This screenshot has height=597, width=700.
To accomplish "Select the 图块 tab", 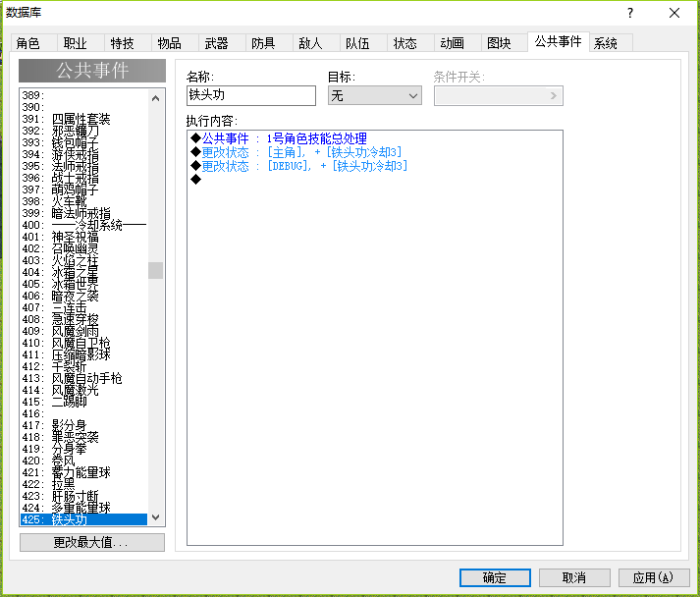I will tap(505, 43).
